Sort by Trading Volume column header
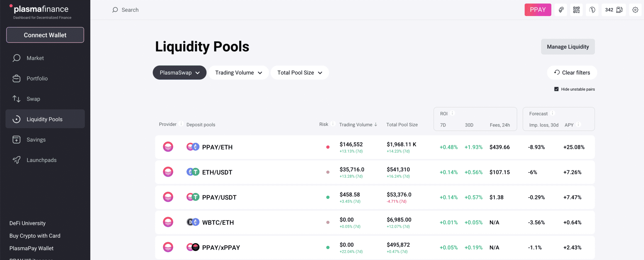The height and width of the screenshot is (260, 644). point(358,125)
